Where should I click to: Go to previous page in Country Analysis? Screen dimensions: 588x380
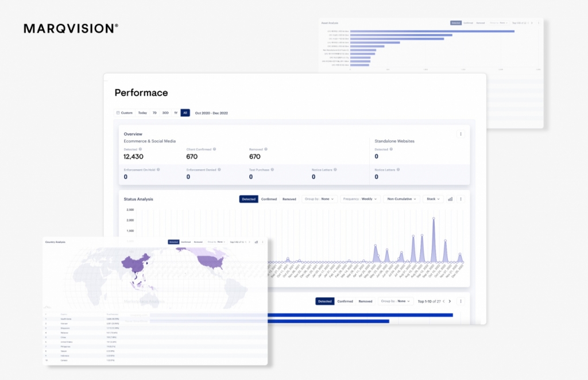246,242
